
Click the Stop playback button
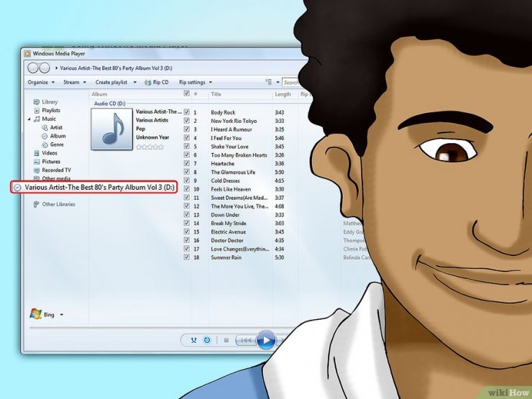(x=226, y=340)
